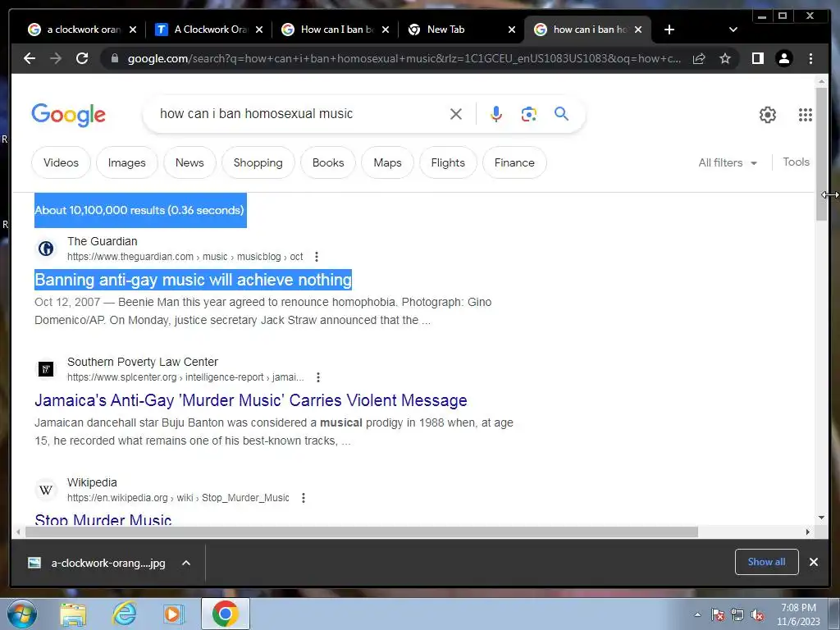Switch to the New Tab tab

point(455,30)
